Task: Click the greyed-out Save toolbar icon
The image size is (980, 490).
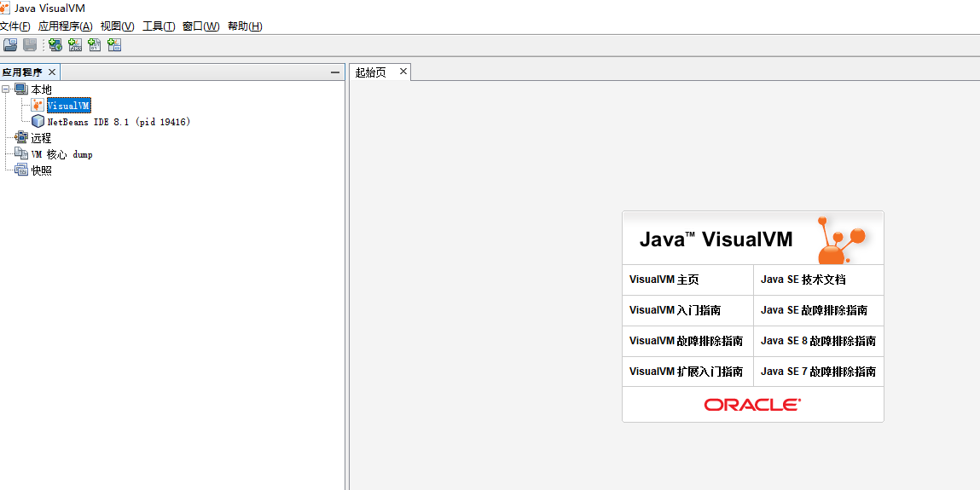Action: pyautogui.click(x=29, y=45)
